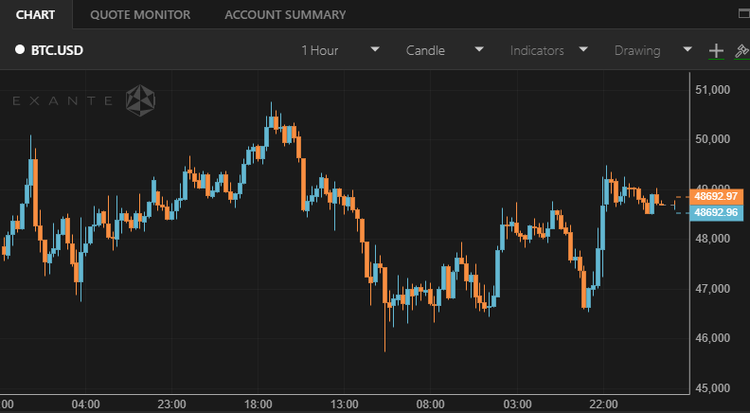Open the Account Summary tab

[x=285, y=15]
